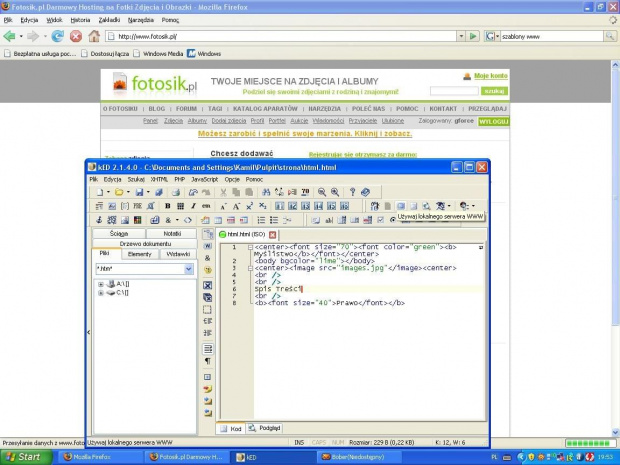Switch to Podgląd preview tab

[x=264, y=428]
